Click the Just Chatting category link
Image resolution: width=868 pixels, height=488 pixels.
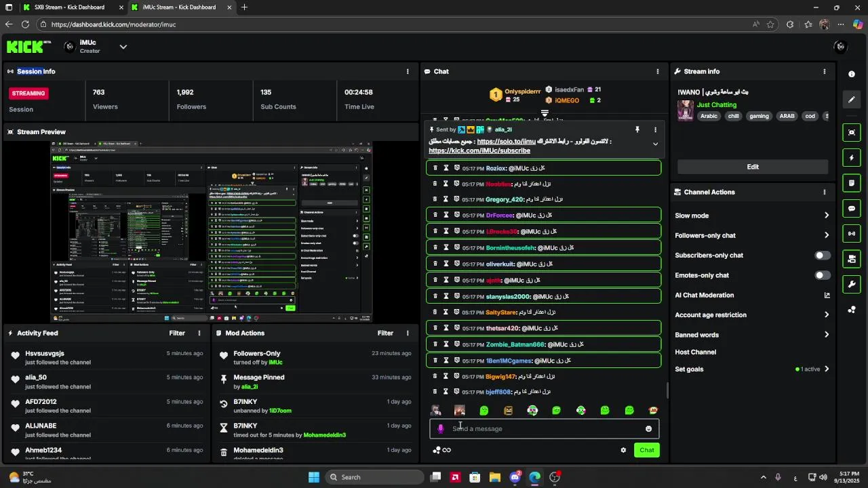click(717, 105)
